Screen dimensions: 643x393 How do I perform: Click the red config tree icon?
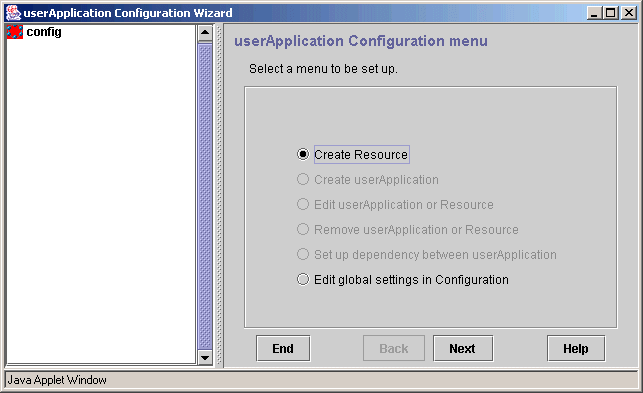click(x=15, y=32)
